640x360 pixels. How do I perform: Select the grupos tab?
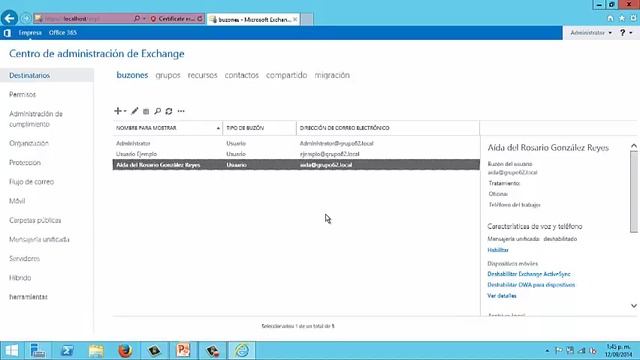coord(168,75)
